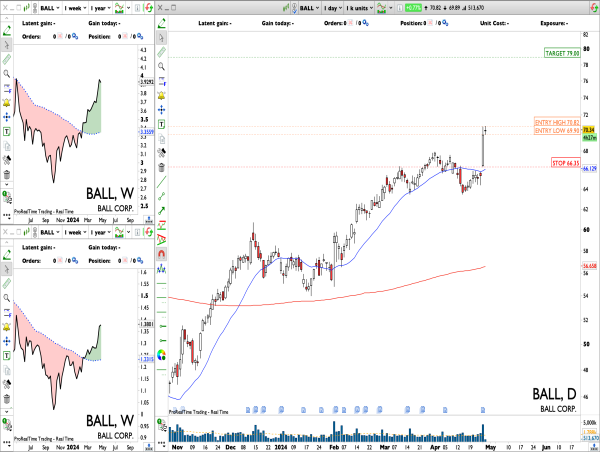600x452 pixels.
Task: Select the cursor pointer tool in daily chart
Action: (161, 38)
